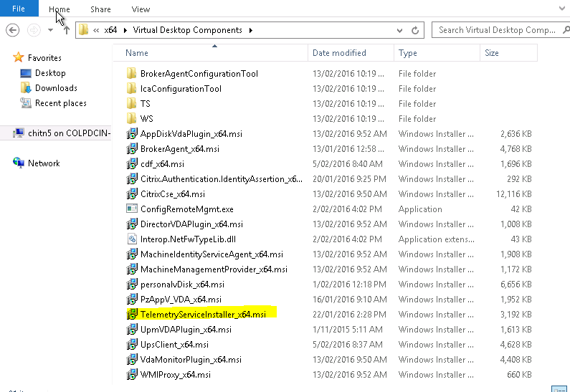This screenshot has height=392, width=570.
Task: Click the Back navigation arrow
Action: pyautogui.click(x=13, y=30)
